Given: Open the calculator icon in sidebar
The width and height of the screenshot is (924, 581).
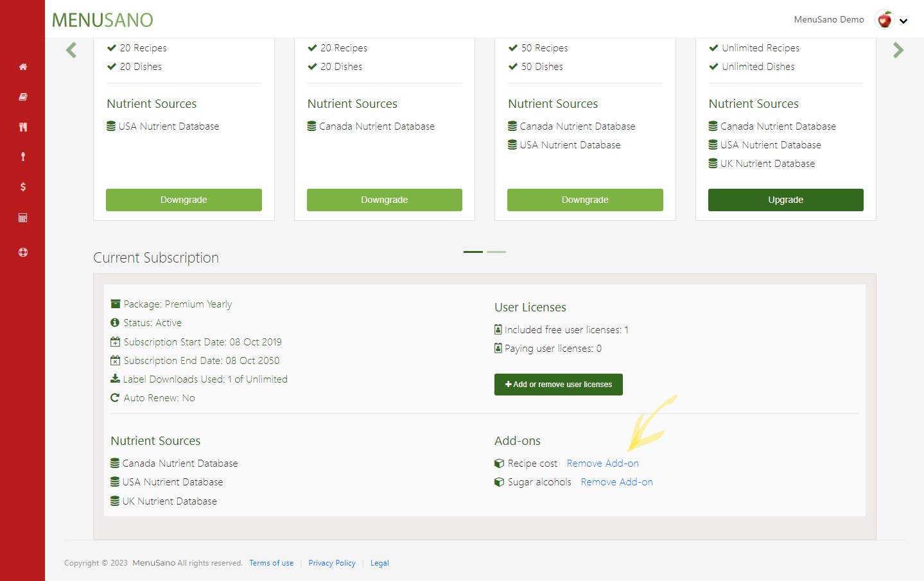Looking at the screenshot, I should (x=23, y=218).
